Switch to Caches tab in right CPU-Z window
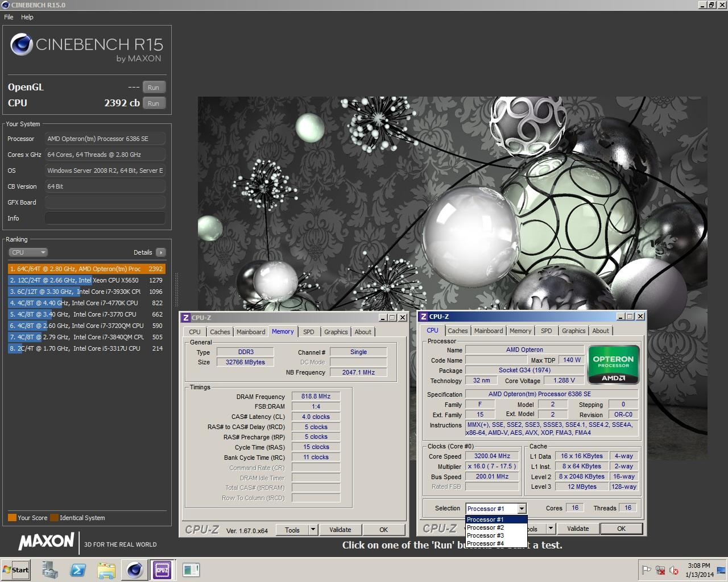728x582 pixels. coord(457,331)
